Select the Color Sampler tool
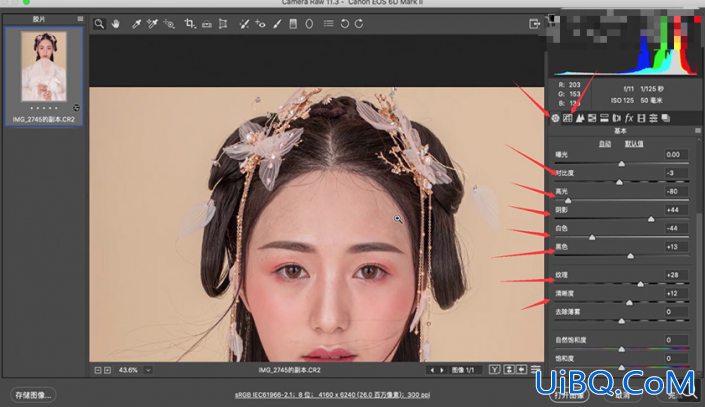705x407 pixels. click(x=152, y=24)
